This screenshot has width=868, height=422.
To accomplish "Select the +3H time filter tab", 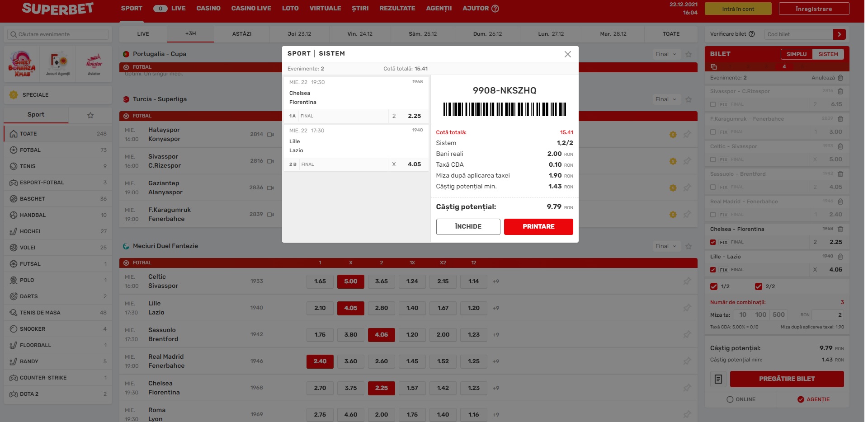I will pos(190,34).
